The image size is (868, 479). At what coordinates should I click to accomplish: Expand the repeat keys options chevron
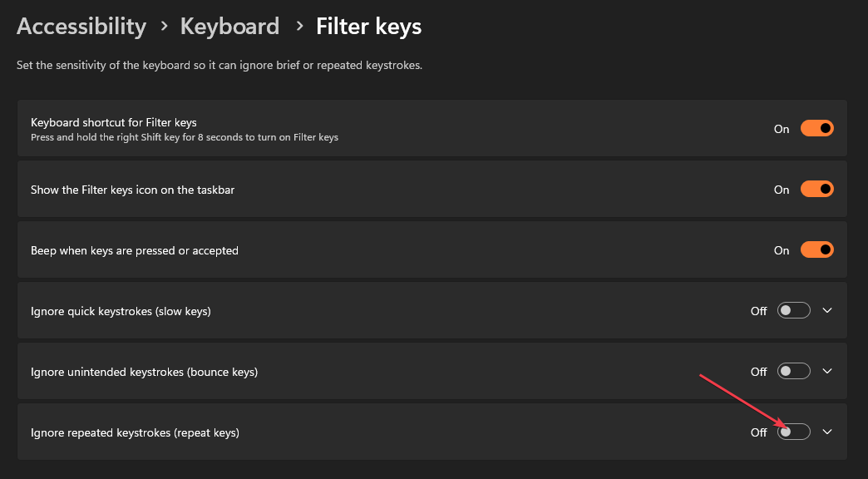tap(827, 432)
